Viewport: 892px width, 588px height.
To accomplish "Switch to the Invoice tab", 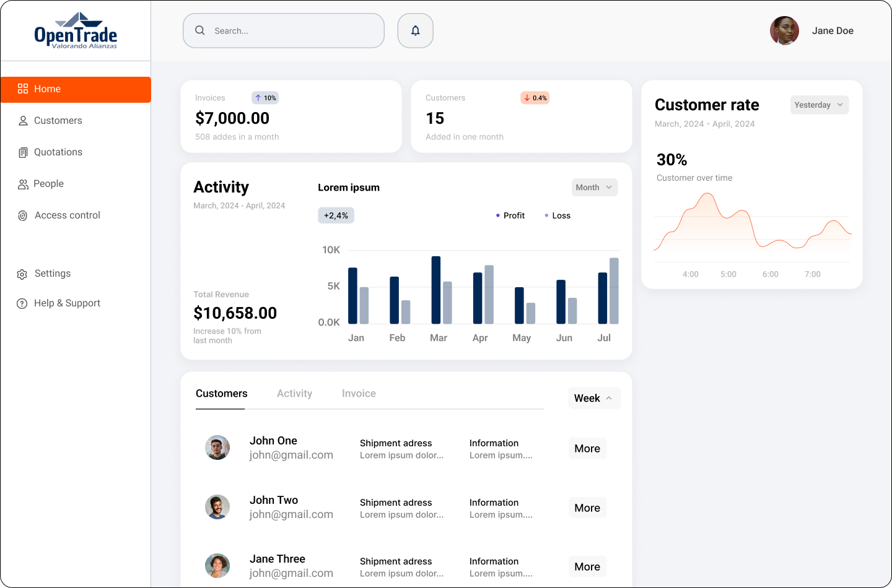I will point(359,394).
